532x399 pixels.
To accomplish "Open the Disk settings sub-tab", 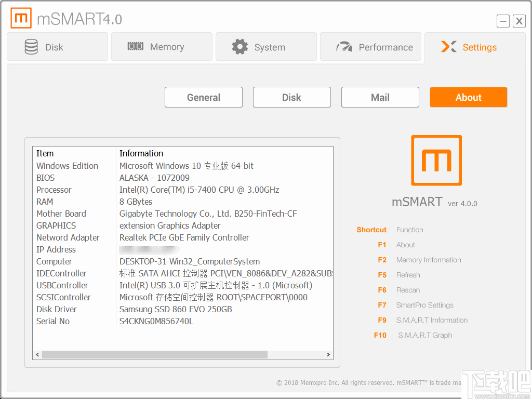I will coord(291,97).
